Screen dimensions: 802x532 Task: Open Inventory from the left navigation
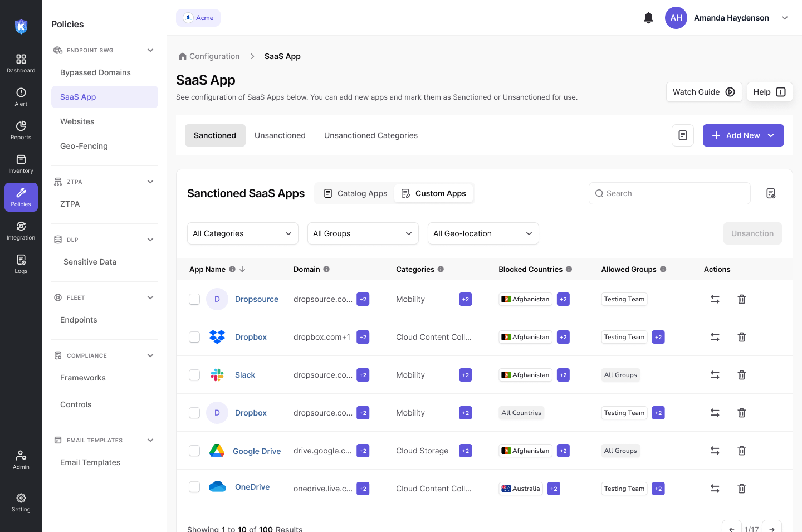click(21, 164)
